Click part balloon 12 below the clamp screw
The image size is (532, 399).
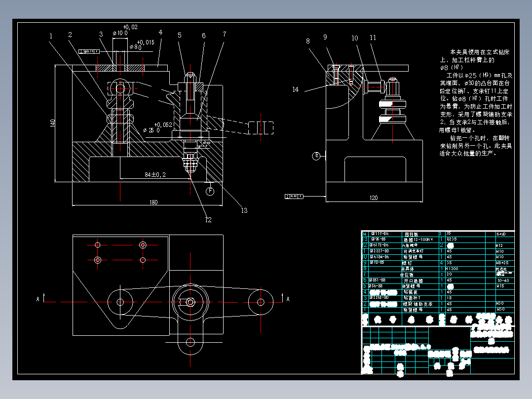(208, 218)
